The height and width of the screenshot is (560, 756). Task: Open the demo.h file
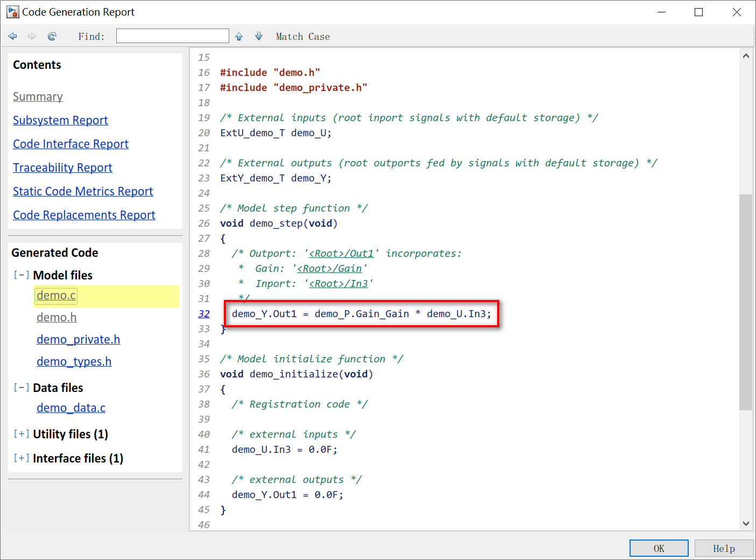point(56,318)
